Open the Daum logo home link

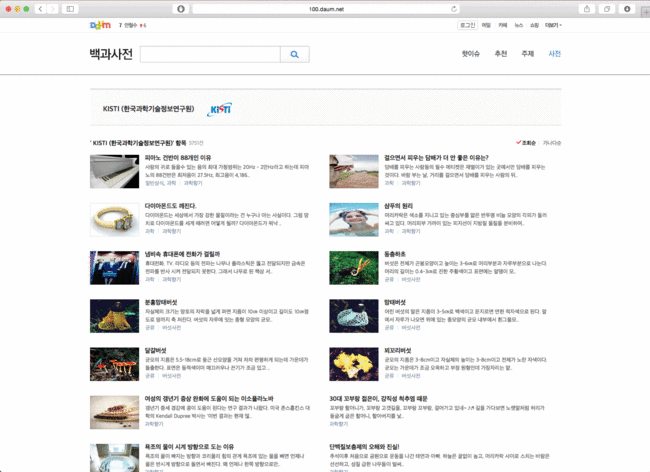pyautogui.click(x=99, y=24)
